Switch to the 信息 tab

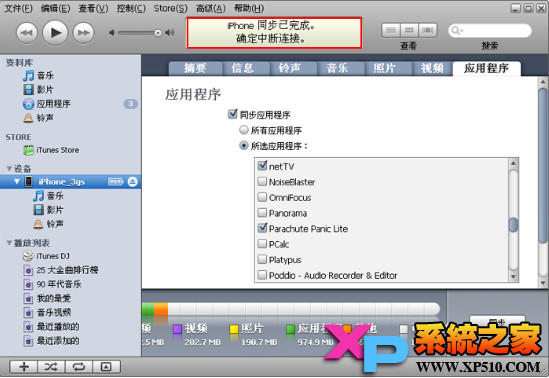[x=246, y=68]
